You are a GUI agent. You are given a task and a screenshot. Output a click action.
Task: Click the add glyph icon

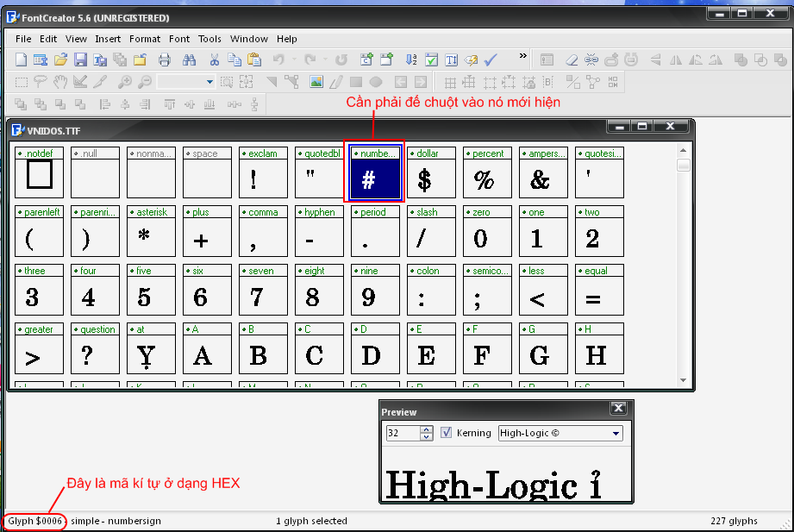[386, 59]
